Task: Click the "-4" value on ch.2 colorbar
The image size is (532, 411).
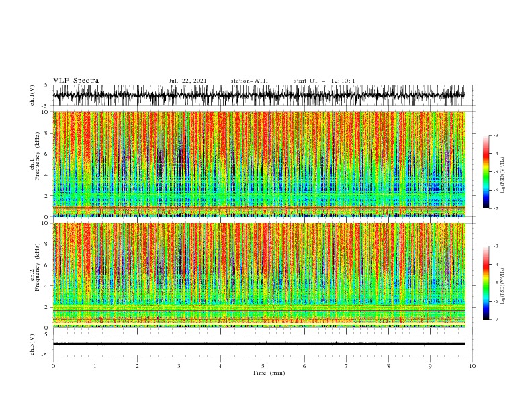Action: click(495, 265)
